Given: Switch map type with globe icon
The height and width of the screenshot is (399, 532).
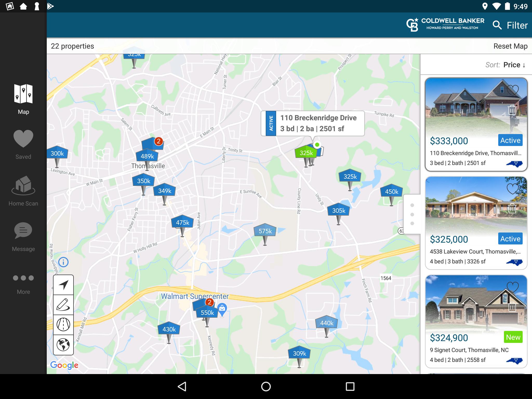Looking at the screenshot, I should (63, 345).
